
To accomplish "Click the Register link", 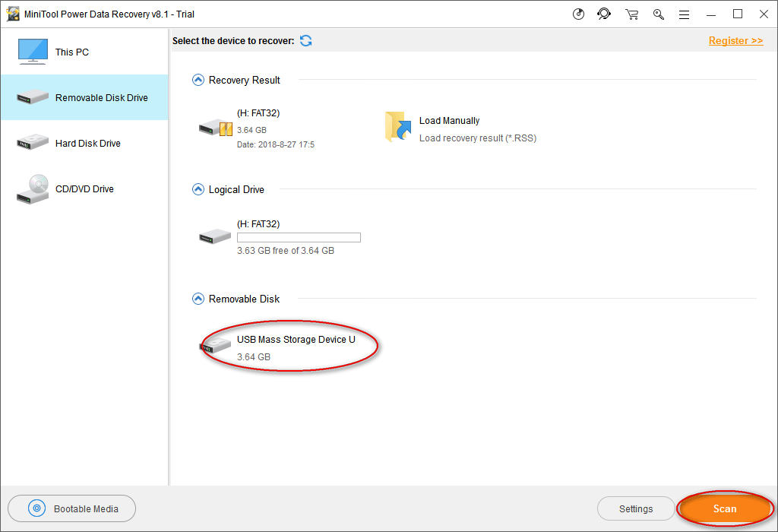I will [x=735, y=40].
